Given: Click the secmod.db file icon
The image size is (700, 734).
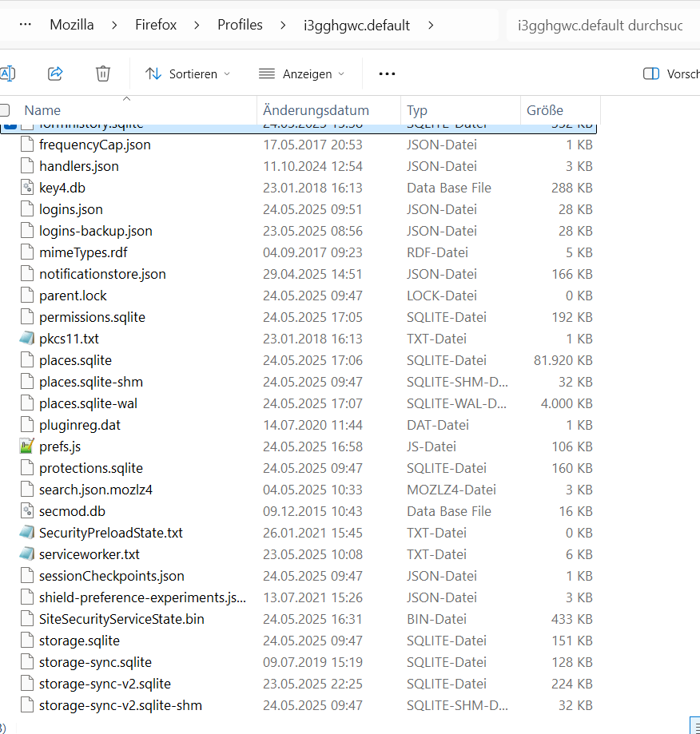Looking at the screenshot, I should coord(27,511).
